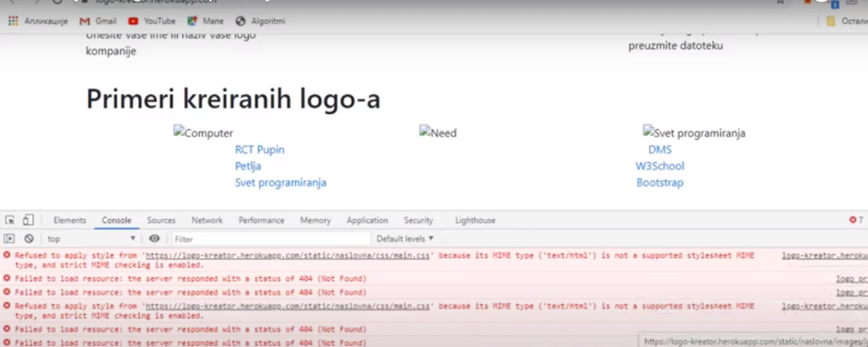Image resolution: width=868 pixels, height=347 pixels.
Task: Create a live expression via eye icon
Action: pos(154,239)
